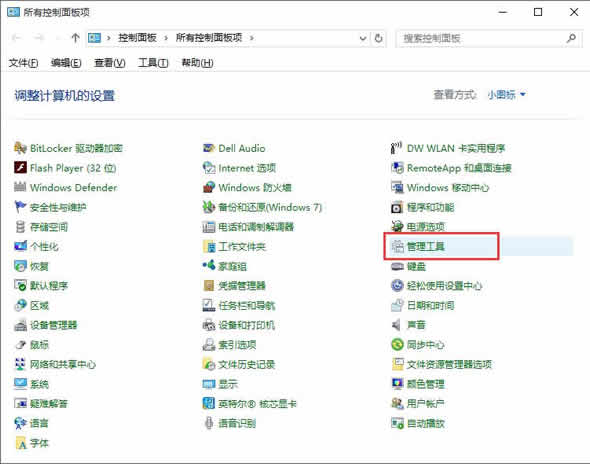Image resolution: width=590 pixels, height=464 pixels.
Task: Click the 鼠标 icon
Action: 20,344
